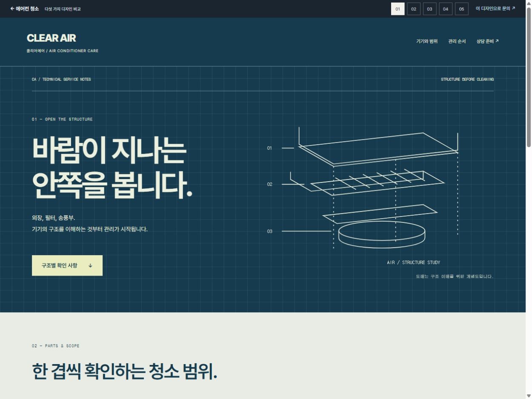The image size is (532, 399).
Task: Open 상담 준비 nav link
Action: pyautogui.click(x=487, y=41)
